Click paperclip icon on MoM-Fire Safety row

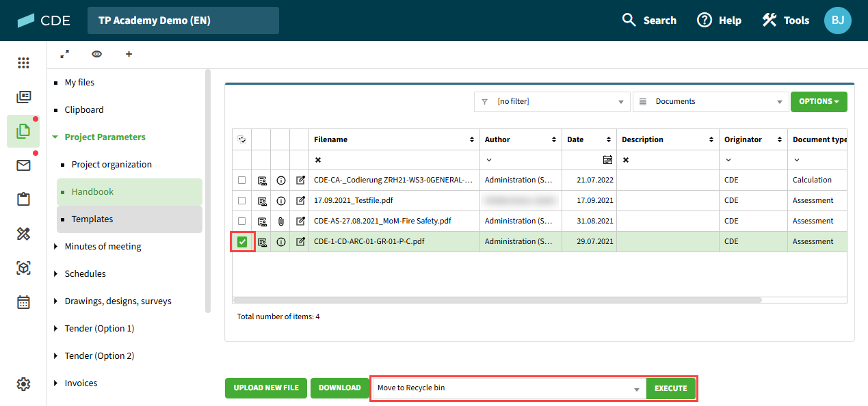[x=281, y=221]
